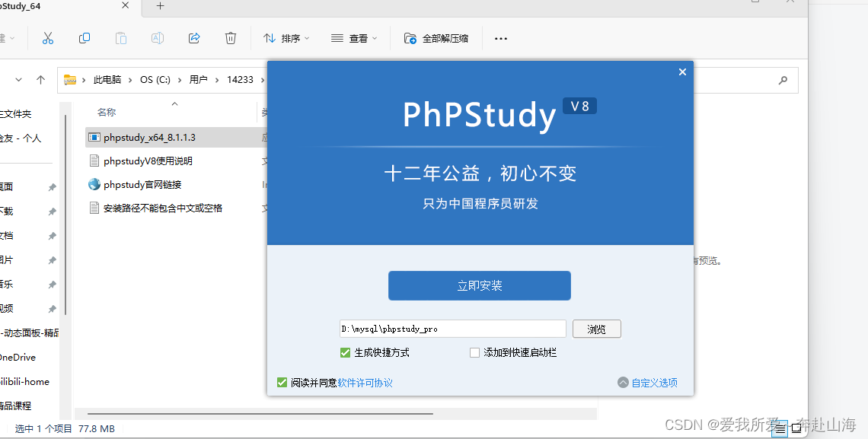Select 此电脑 in the breadcrumb path
This screenshot has height=439, width=868.
(x=107, y=80)
